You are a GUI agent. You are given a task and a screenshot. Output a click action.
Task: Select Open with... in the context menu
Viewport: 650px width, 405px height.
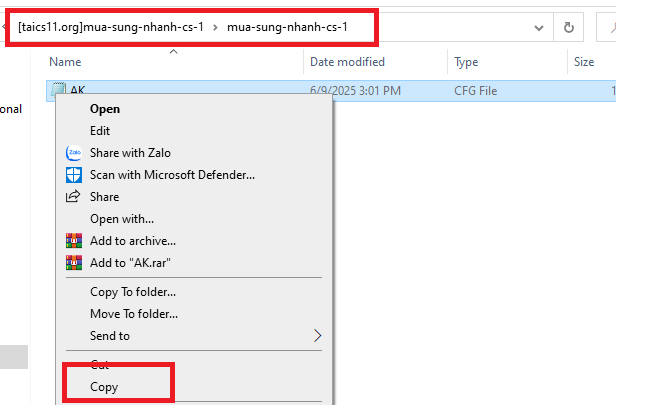[x=122, y=219]
